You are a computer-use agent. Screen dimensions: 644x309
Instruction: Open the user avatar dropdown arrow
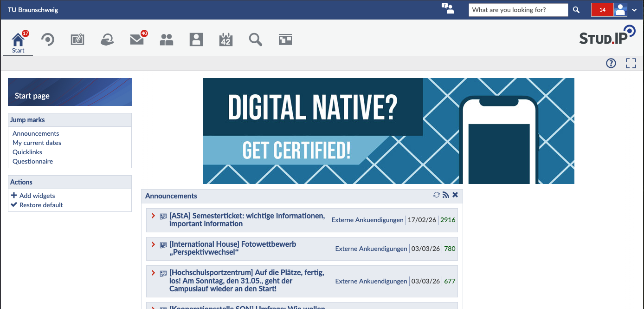(x=634, y=10)
